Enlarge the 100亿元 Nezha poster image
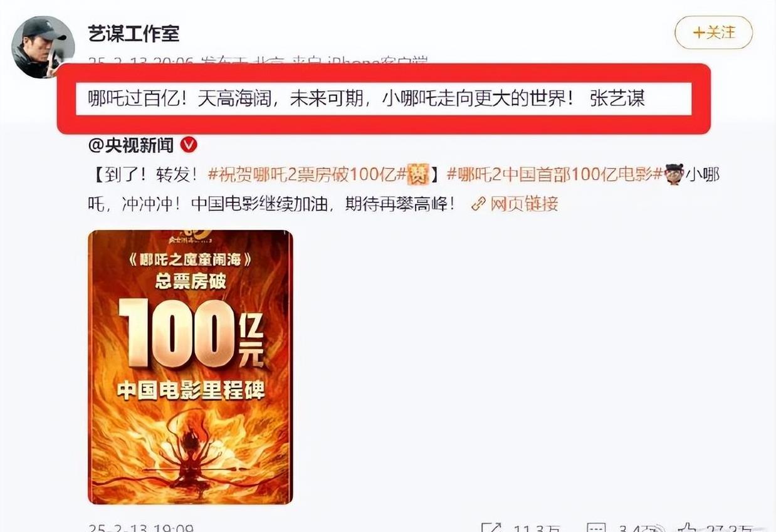This screenshot has height=532, width=776. 191,367
